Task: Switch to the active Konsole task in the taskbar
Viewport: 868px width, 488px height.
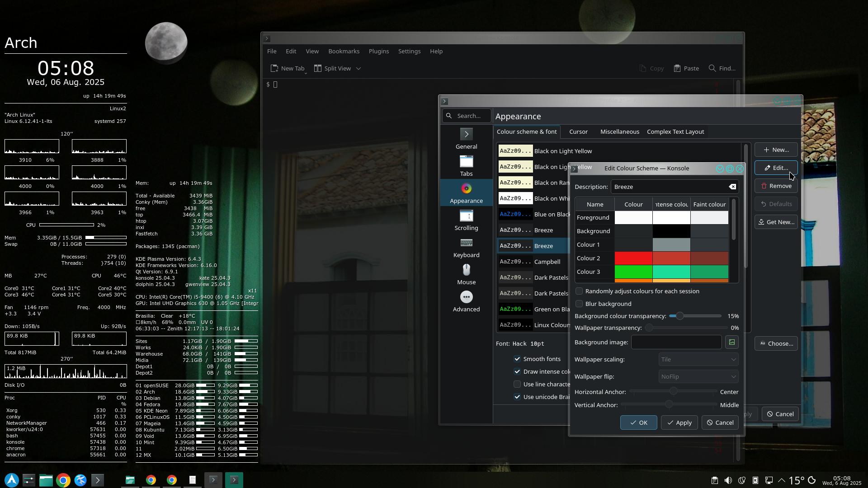Action: click(234, 480)
